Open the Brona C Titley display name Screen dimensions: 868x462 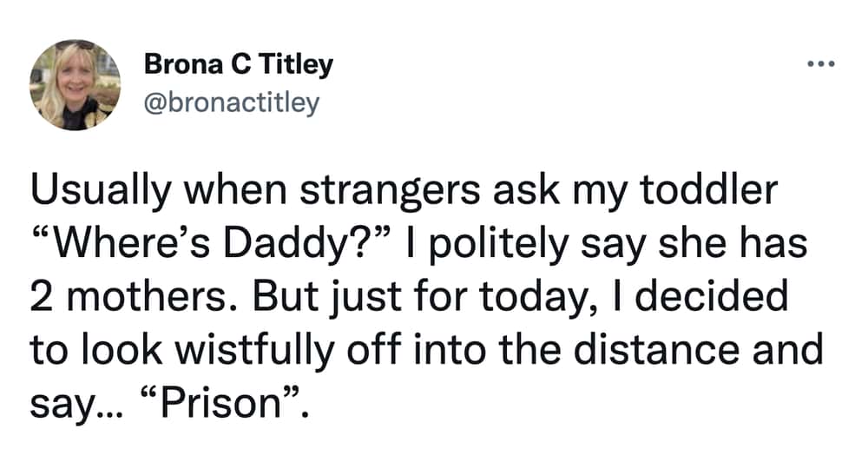point(238,65)
